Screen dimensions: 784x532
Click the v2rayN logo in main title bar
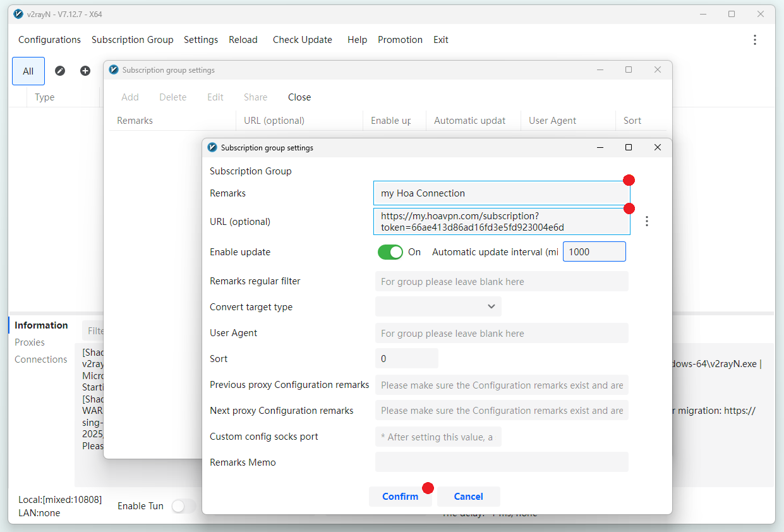pos(18,14)
